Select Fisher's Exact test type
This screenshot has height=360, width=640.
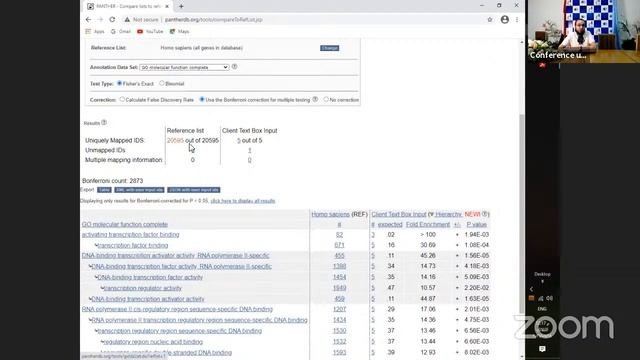tap(120, 83)
